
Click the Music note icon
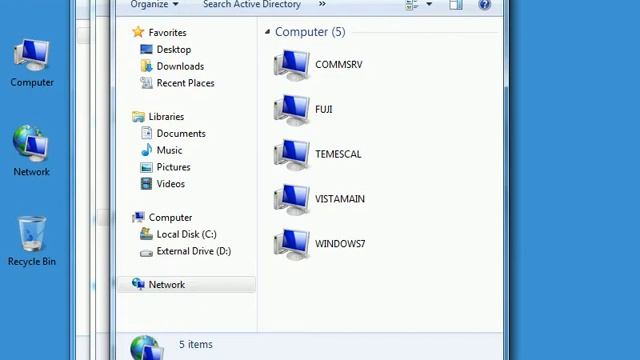click(146, 150)
